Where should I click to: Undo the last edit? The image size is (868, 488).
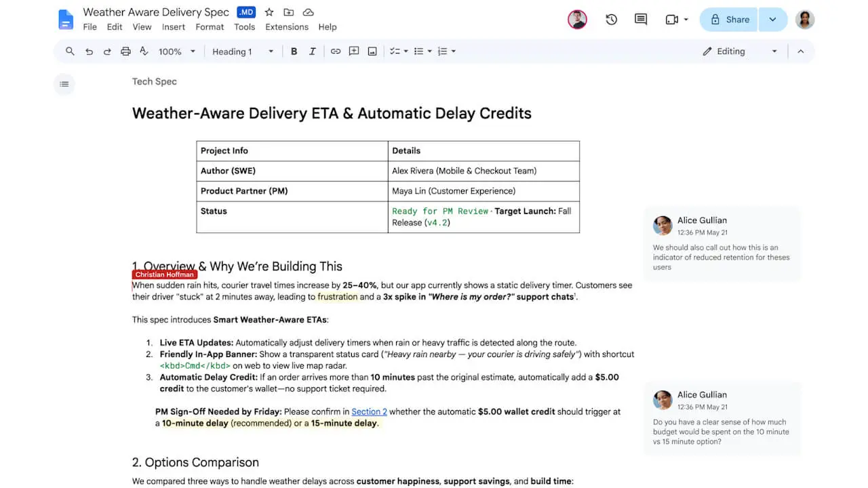[x=89, y=52]
